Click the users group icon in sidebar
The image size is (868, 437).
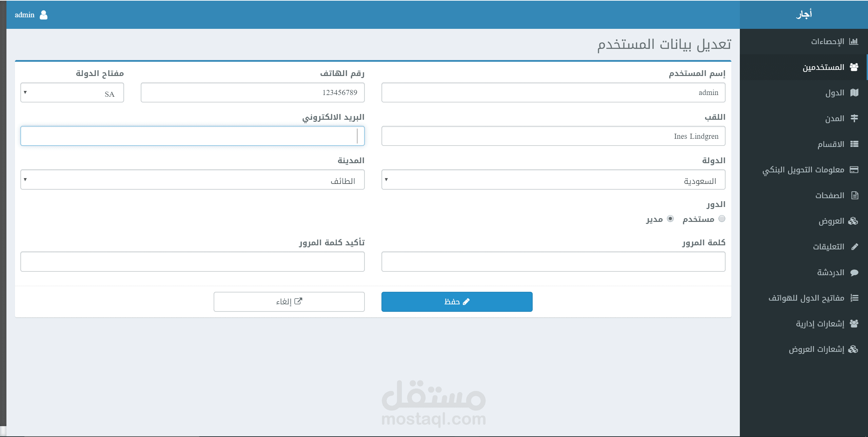854,67
